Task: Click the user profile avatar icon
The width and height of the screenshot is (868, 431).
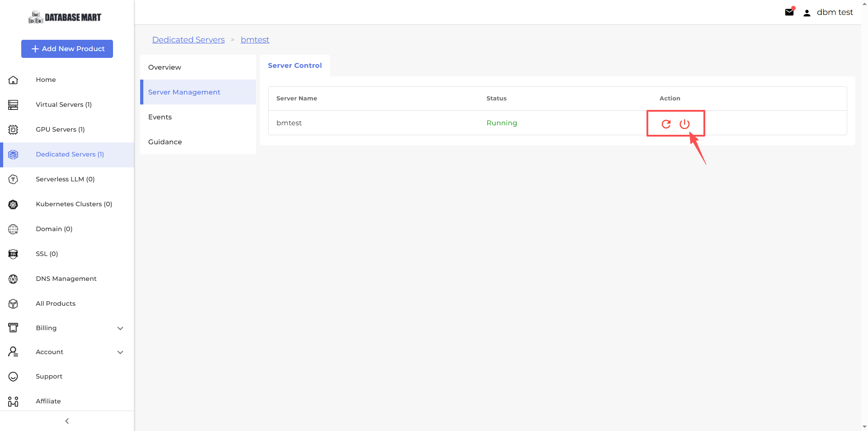Action: pyautogui.click(x=807, y=13)
